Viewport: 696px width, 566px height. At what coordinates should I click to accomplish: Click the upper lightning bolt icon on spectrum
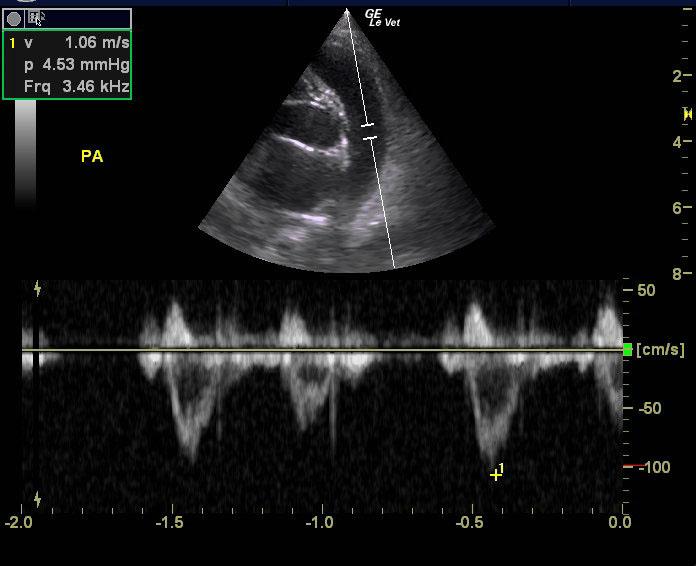pos(38,289)
